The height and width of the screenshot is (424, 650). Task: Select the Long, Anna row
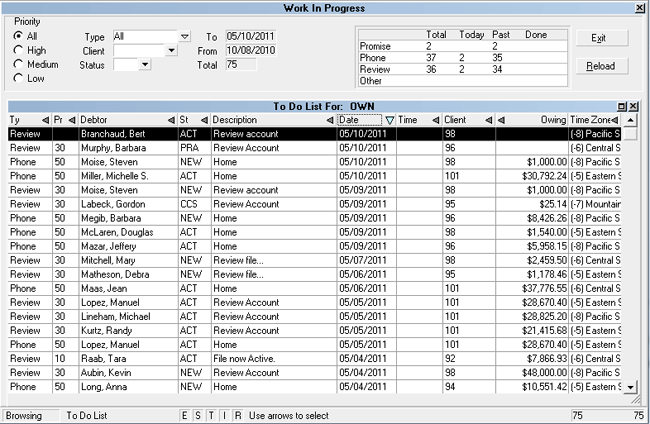(315, 387)
